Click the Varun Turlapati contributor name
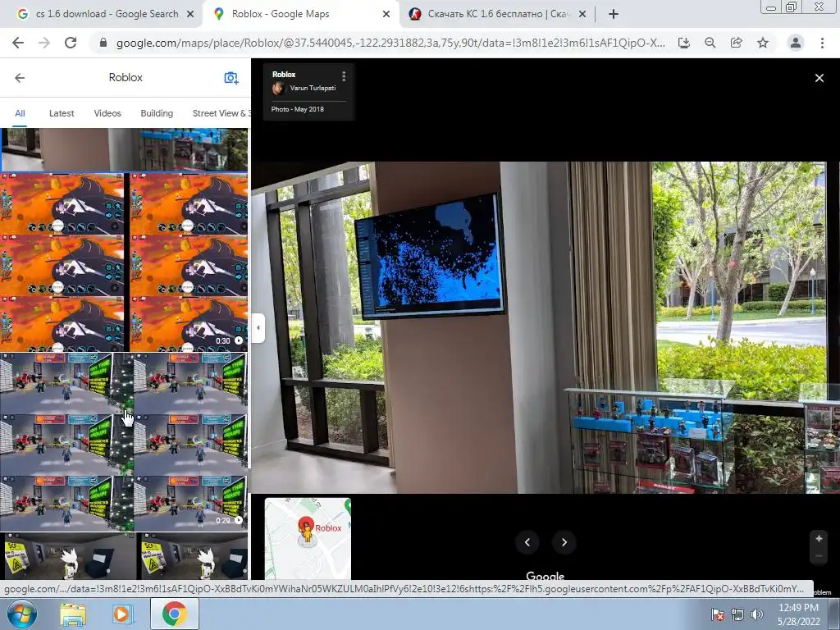Image resolution: width=840 pixels, height=630 pixels. coord(313,88)
